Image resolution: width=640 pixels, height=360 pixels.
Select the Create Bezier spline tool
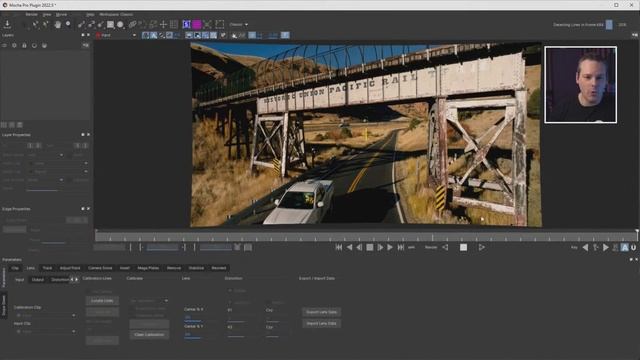point(100,24)
